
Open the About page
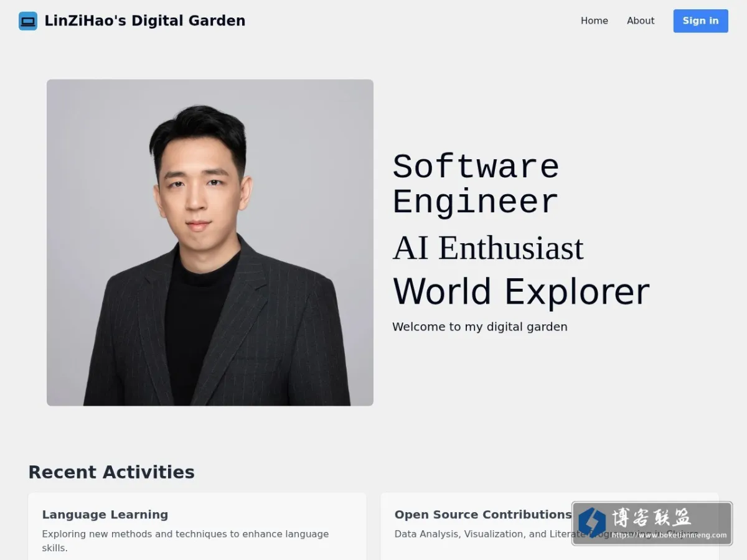[x=641, y=21]
